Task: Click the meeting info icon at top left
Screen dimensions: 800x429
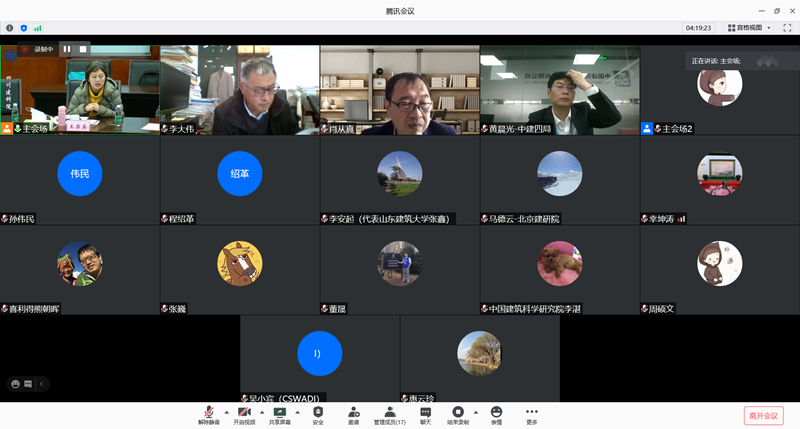Action: (10, 28)
